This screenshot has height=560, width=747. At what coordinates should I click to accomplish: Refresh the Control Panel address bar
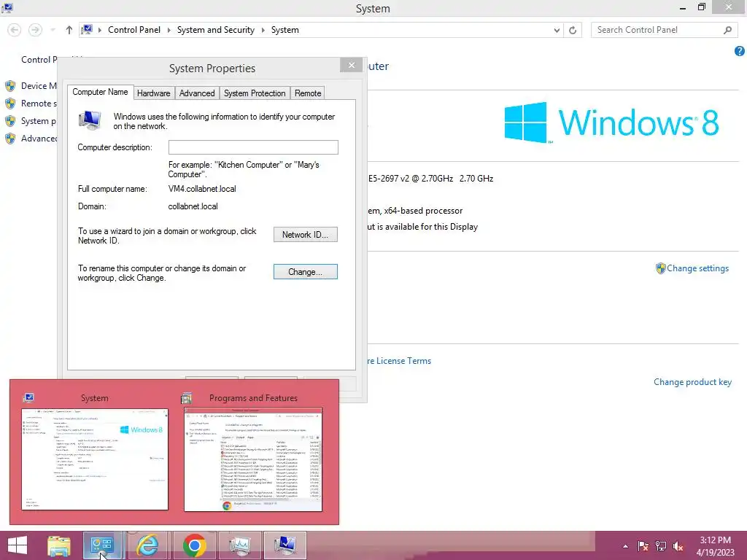tap(573, 30)
